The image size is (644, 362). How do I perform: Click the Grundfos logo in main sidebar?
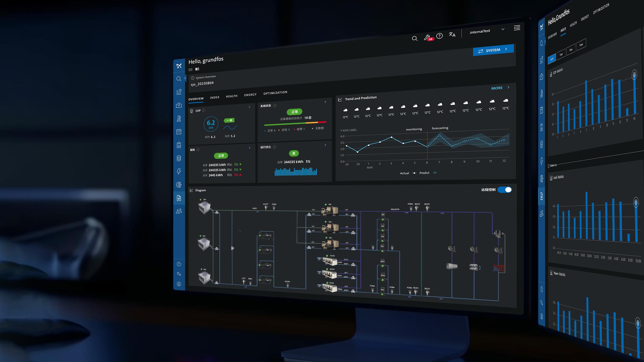coord(179,66)
